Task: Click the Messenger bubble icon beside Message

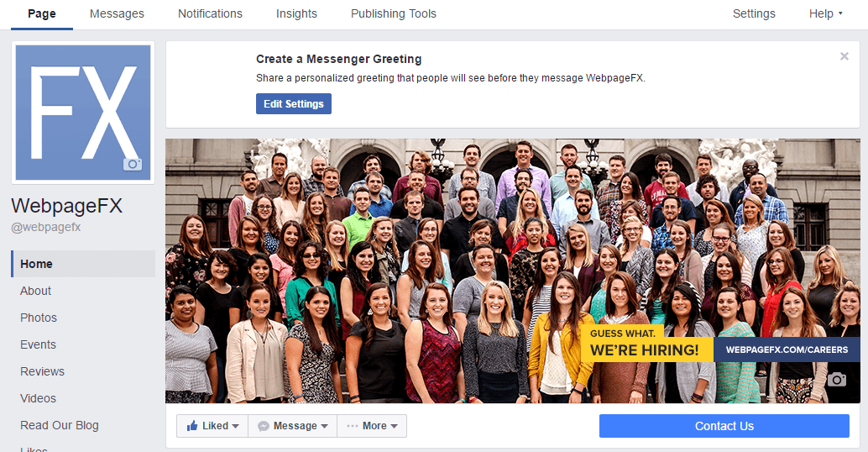Action: pos(264,426)
